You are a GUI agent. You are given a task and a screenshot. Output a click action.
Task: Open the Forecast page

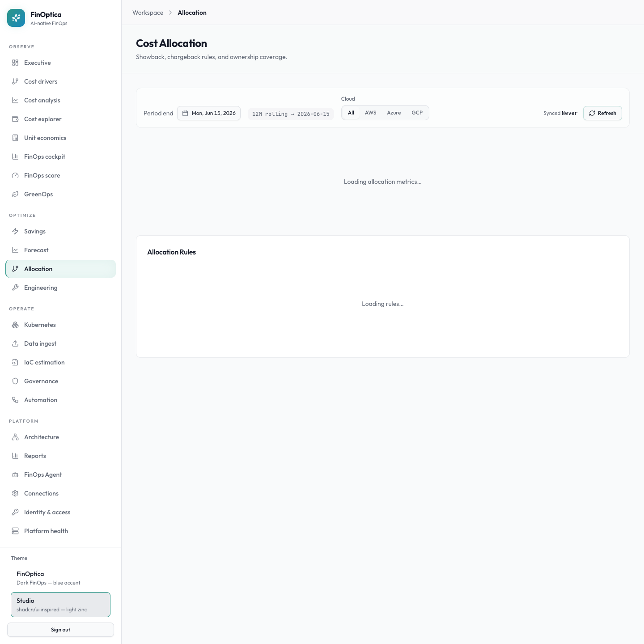tap(60, 250)
